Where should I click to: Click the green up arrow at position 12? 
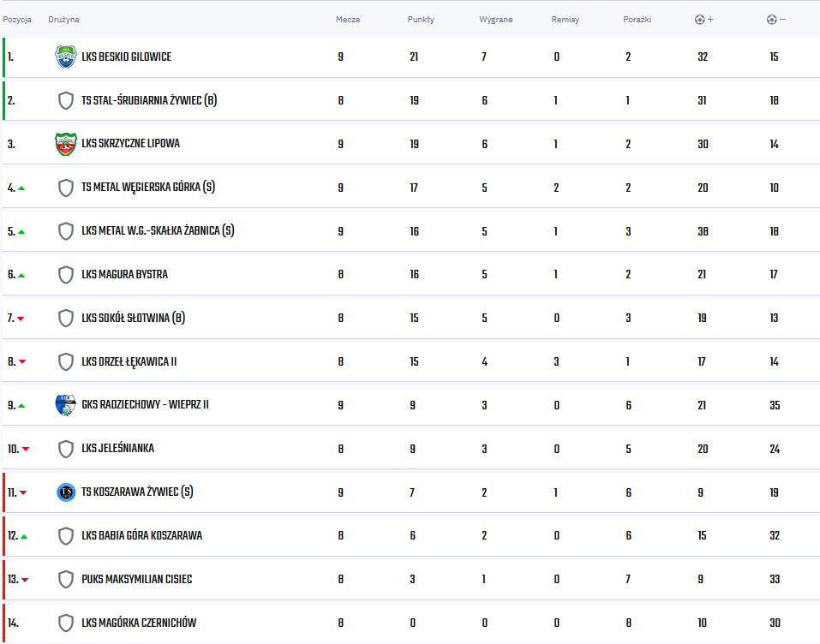click(24, 536)
